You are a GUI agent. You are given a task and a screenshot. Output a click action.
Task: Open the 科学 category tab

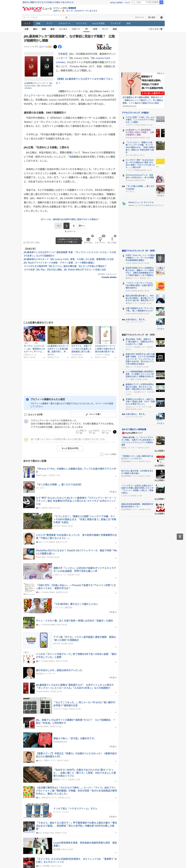(x=95, y=29)
